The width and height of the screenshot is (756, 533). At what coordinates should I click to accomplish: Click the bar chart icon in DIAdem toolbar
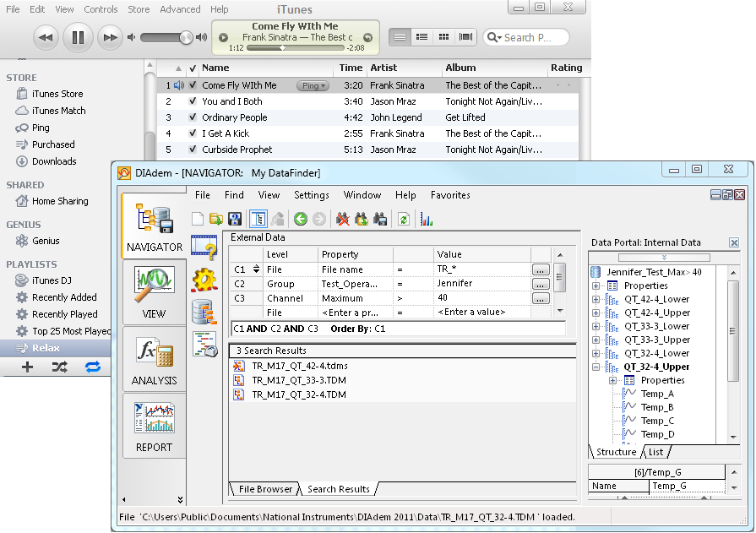427,220
